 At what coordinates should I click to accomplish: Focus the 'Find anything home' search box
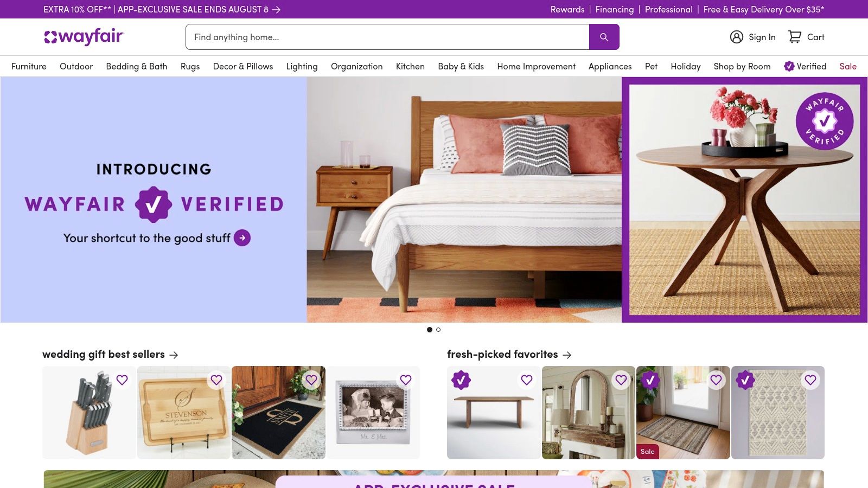(x=387, y=37)
